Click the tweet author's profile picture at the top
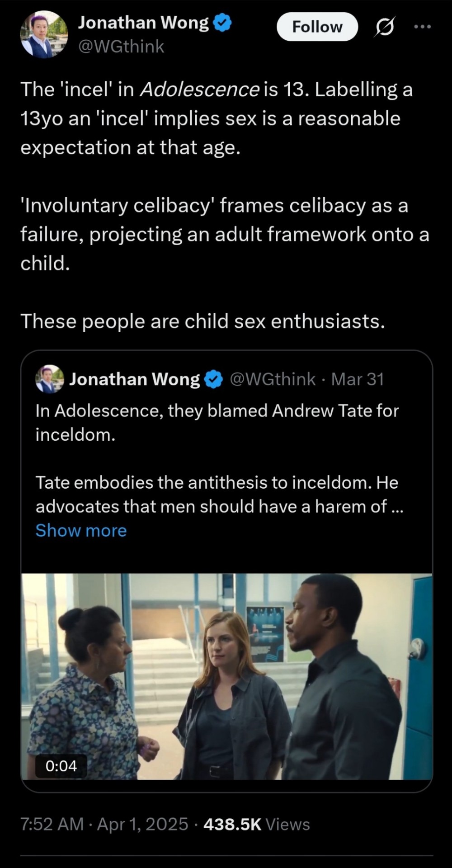452x868 pixels. [x=44, y=35]
